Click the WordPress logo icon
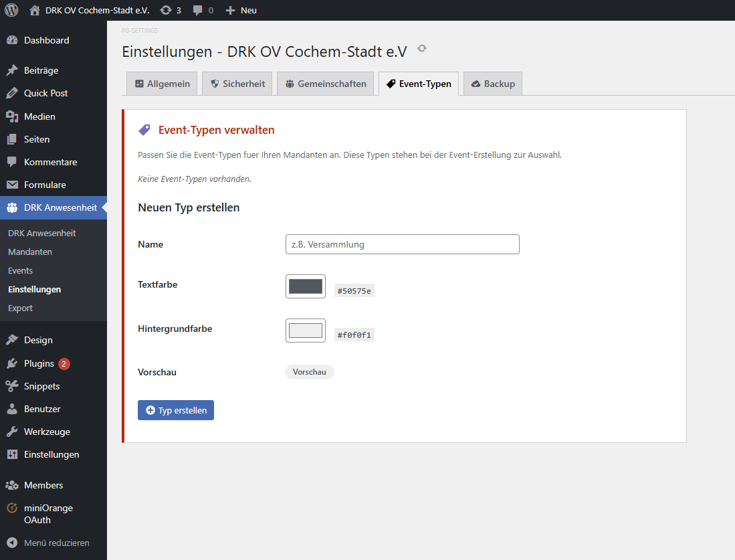The height and width of the screenshot is (560, 735). click(11, 10)
